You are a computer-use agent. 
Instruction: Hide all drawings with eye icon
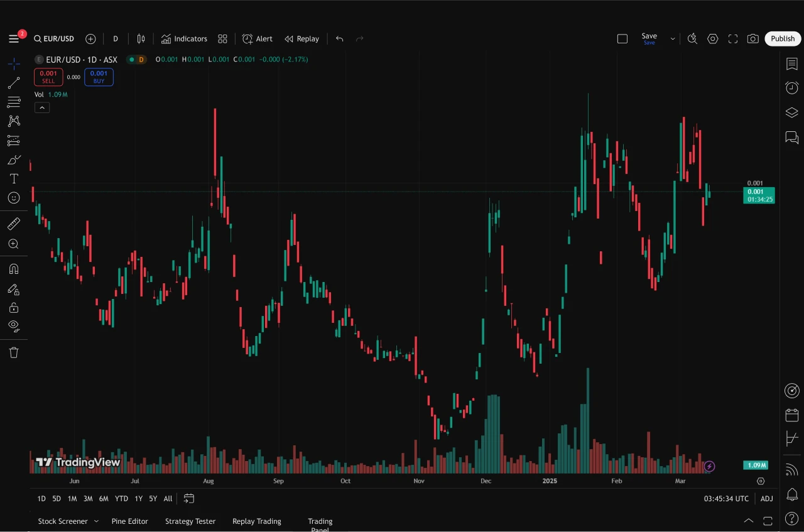tap(14, 325)
